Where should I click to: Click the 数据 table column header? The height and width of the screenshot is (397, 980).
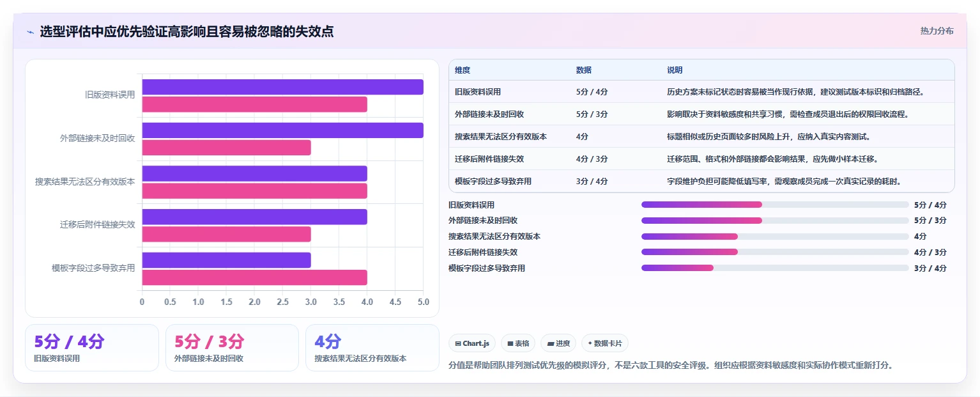tap(584, 70)
